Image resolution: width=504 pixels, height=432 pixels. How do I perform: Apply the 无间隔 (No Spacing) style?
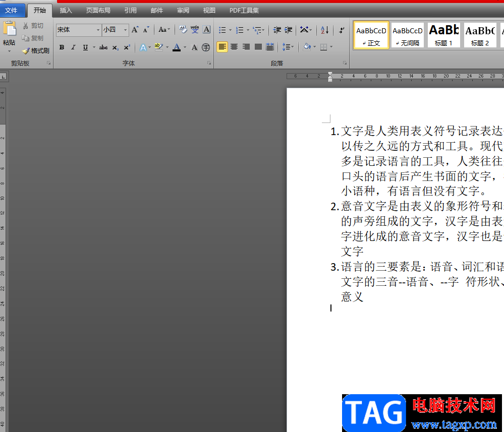tap(408, 35)
